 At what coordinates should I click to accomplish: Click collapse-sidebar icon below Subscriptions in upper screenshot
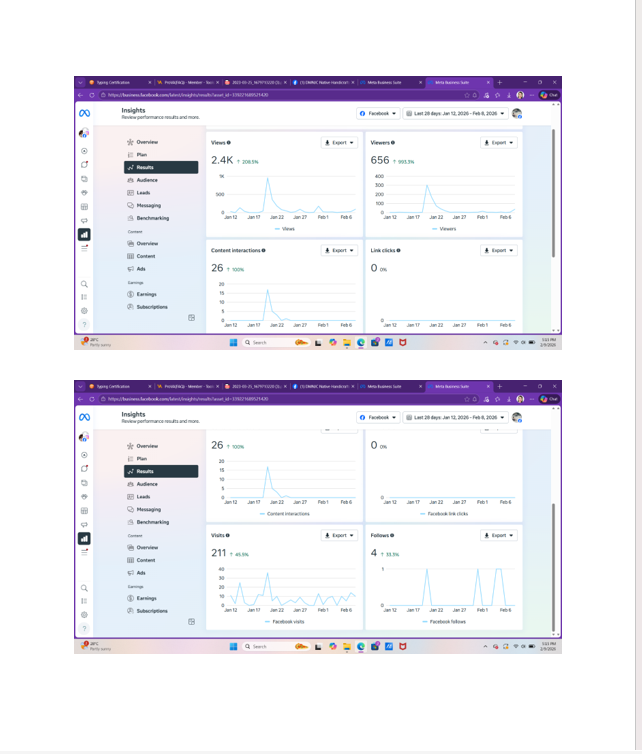(191, 318)
